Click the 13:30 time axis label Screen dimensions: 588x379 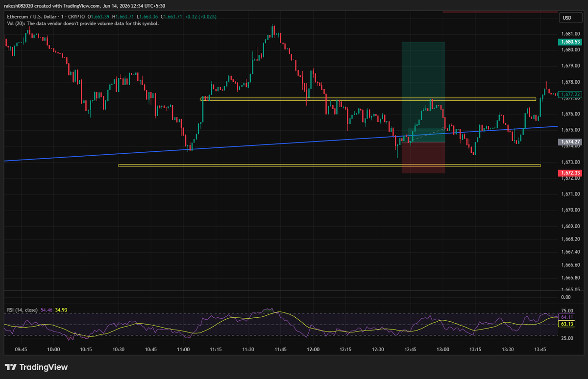pyautogui.click(x=508, y=350)
